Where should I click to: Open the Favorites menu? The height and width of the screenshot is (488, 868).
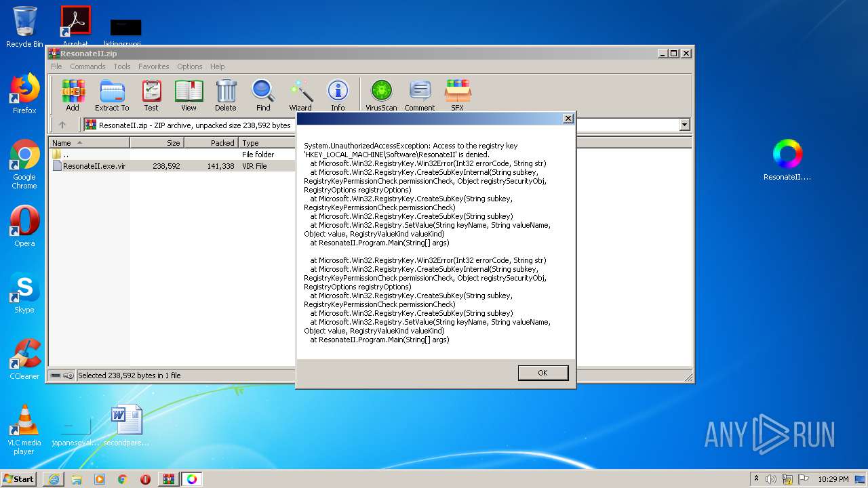coord(154,66)
